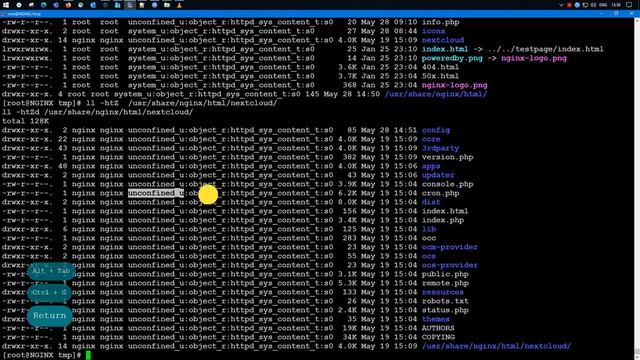Click the COPYING file name
640x360 pixels.
pos(438,337)
